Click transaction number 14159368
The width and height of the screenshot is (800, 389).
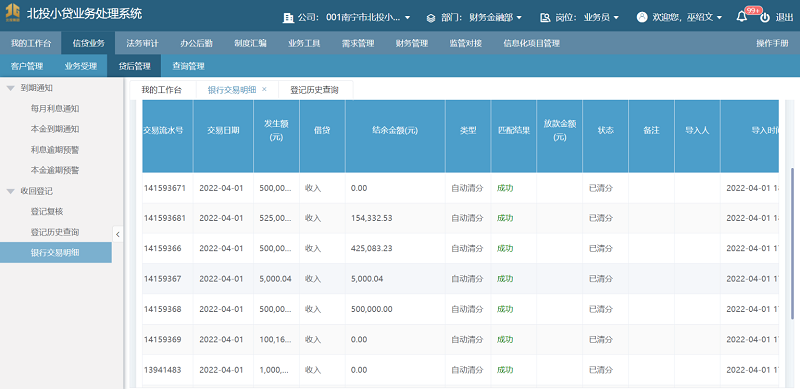click(x=162, y=309)
